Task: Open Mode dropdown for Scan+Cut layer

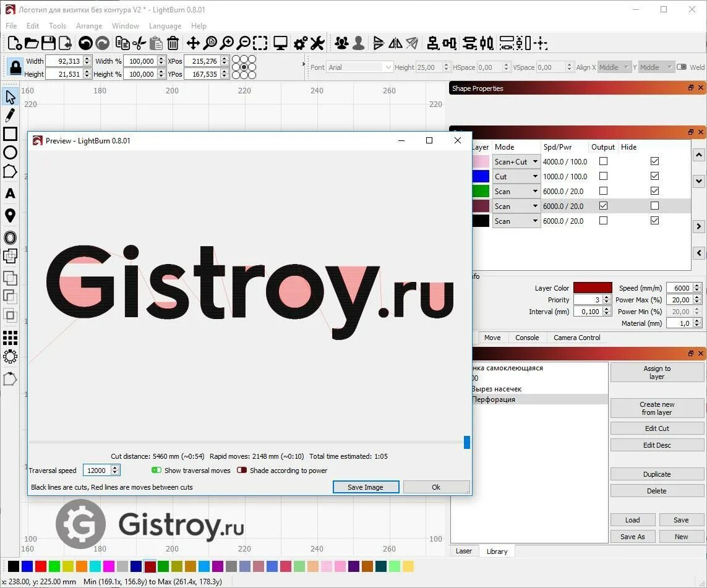Action: click(516, 161)
